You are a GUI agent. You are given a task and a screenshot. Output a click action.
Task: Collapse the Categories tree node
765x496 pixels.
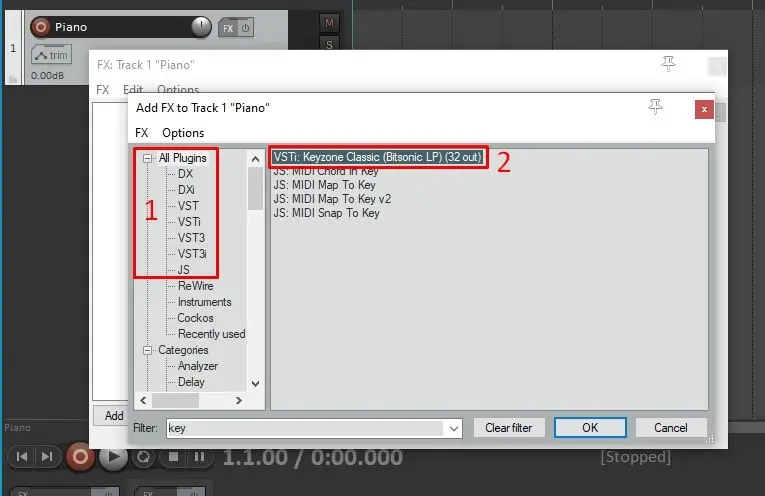147,350
